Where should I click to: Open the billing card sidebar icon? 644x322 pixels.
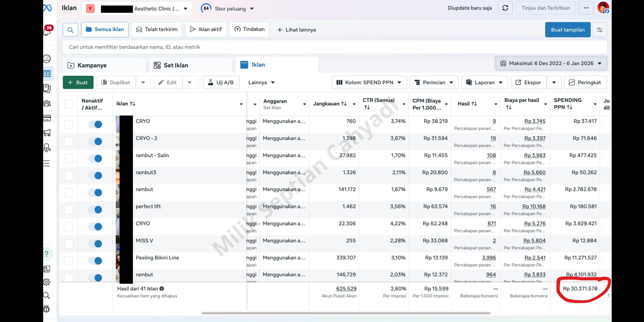pyautogui.click(x=47, y=118)
